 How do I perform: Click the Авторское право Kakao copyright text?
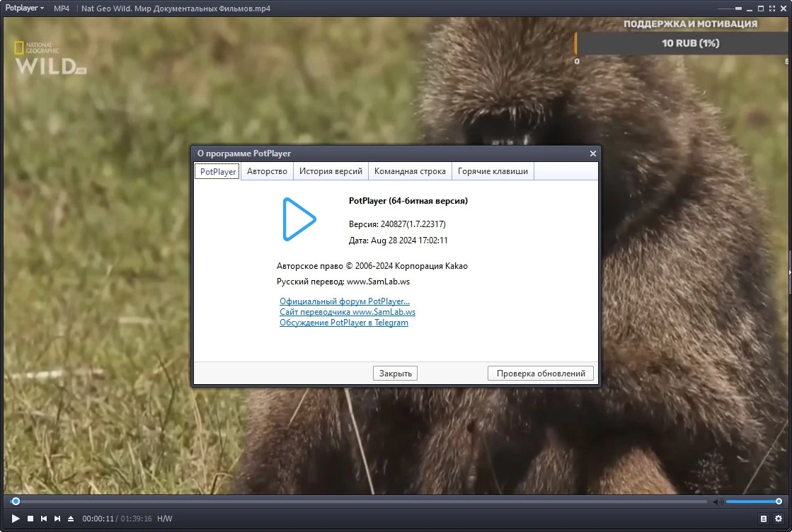pos(372,266)
